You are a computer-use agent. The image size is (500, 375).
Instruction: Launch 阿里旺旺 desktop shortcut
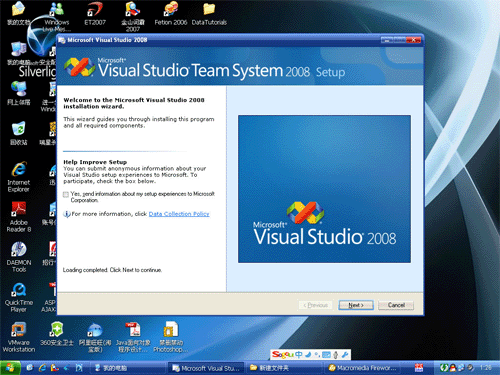[x=95, y=337]
